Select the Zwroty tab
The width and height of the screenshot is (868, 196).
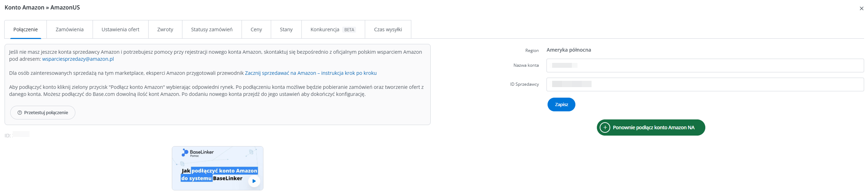pyautogui.click(x=165, y=30)
